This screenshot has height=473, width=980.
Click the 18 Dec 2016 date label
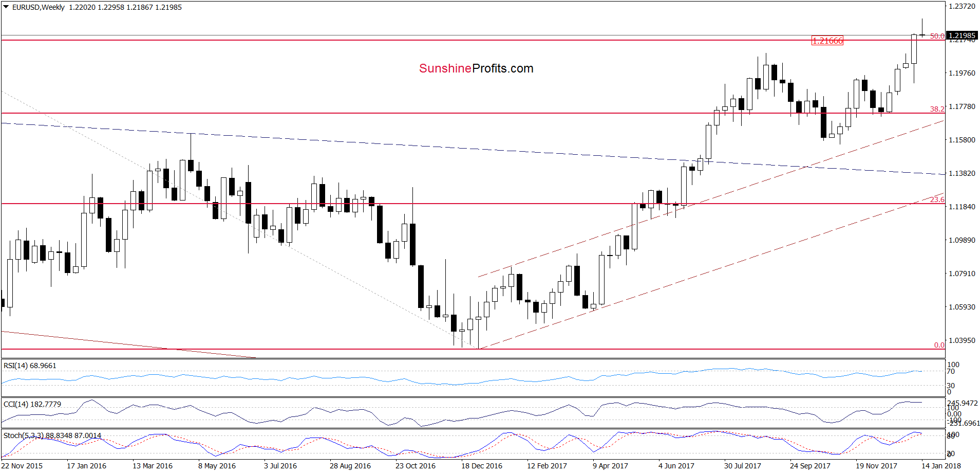click(482, 466)
